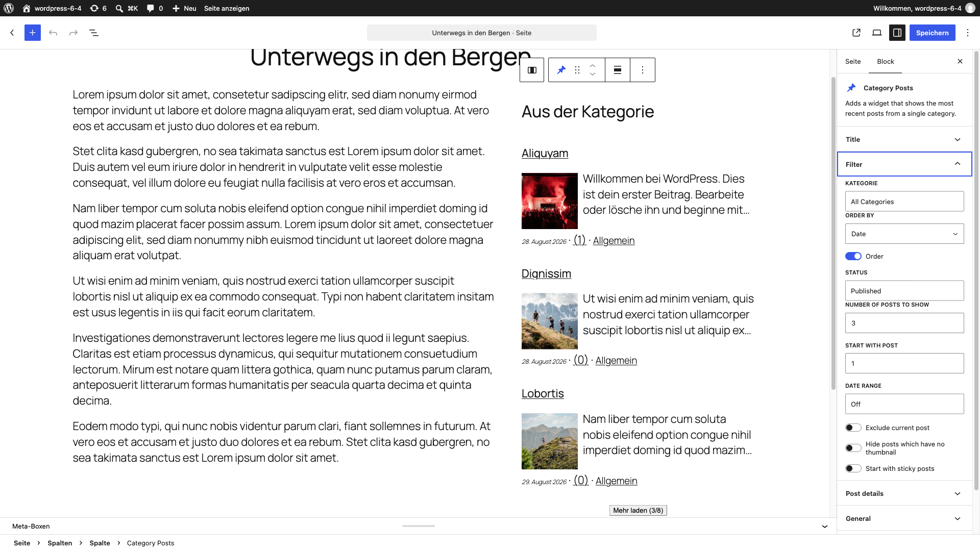Click the Category Posts pin block icon

point(561,70)
